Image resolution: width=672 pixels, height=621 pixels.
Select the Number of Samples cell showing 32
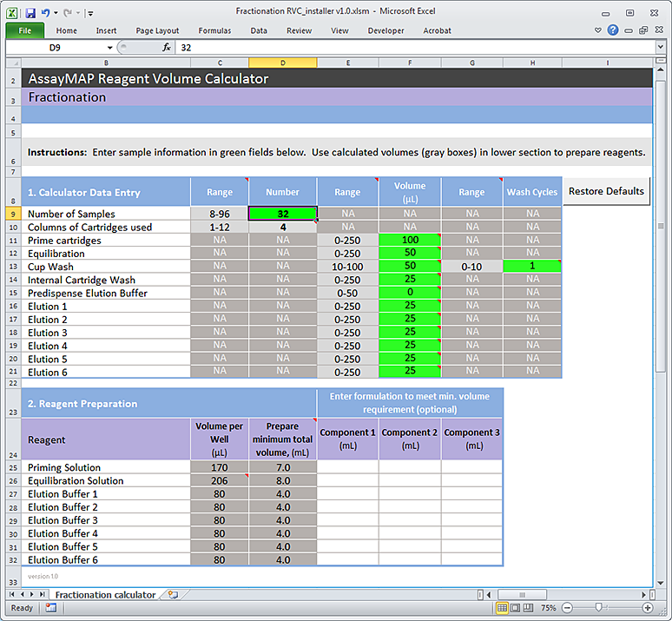tap(282, 214)
